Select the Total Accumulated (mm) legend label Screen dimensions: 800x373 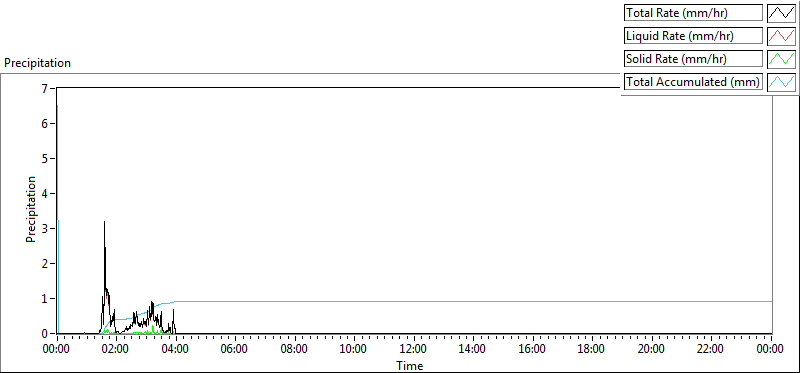click(693, 82)
